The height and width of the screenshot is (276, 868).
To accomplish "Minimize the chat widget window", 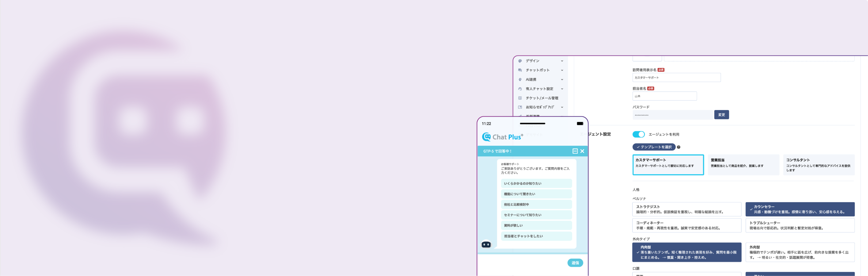I will 575,151.
